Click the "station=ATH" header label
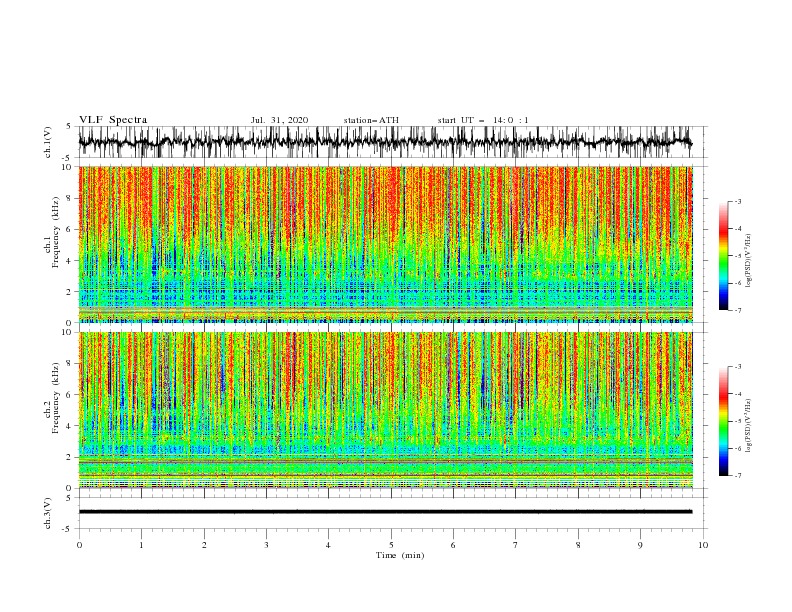 pos(371,120)
